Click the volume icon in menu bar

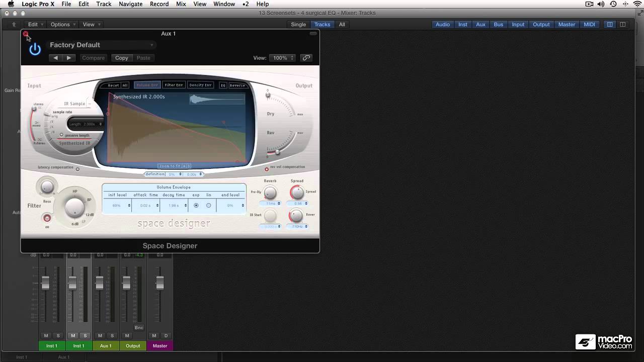(x=601, y=4)
